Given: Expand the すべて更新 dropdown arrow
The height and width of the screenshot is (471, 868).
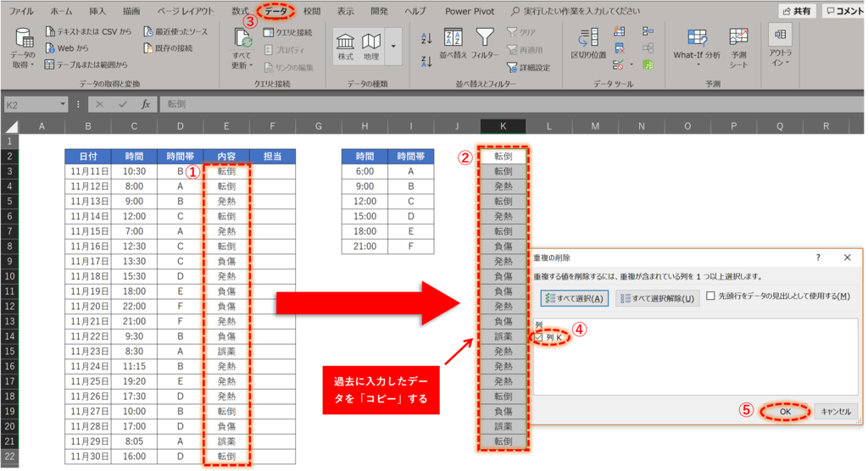Looking at the screenshot, I should (x=251, y=65).
